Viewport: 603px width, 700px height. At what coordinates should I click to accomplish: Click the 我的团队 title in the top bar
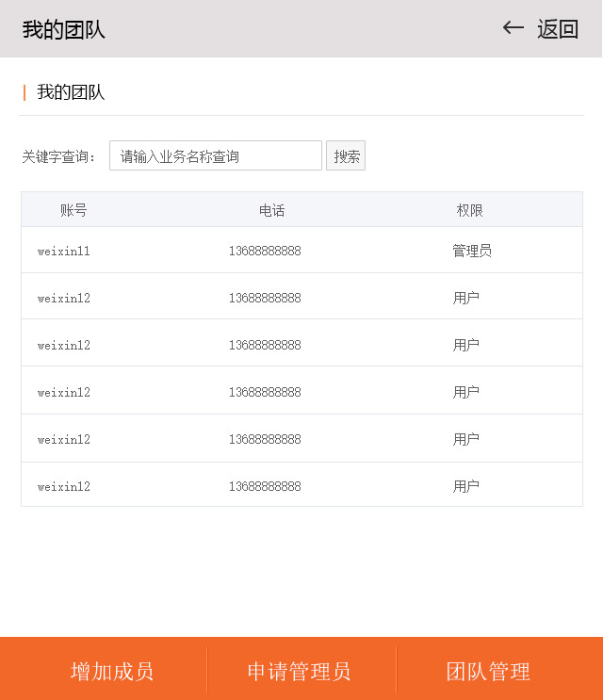tap(64, 29)
